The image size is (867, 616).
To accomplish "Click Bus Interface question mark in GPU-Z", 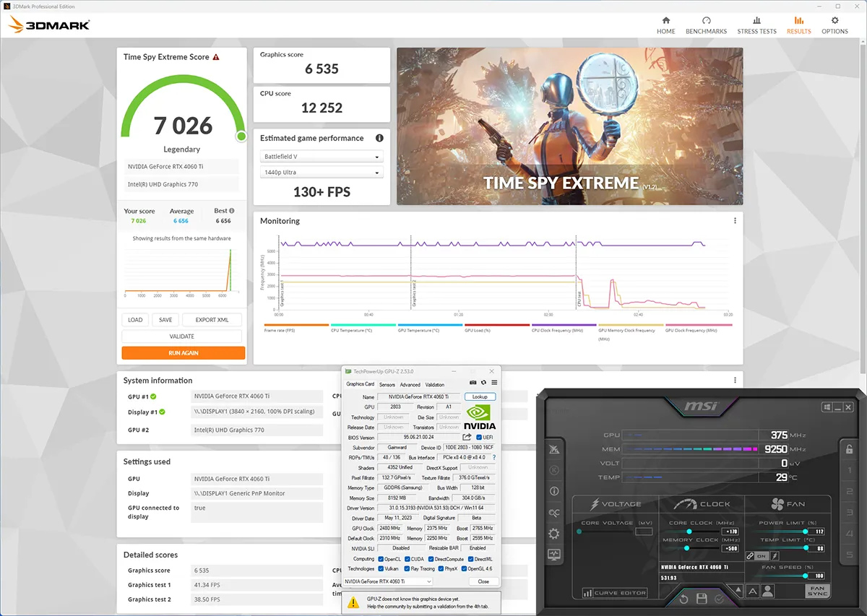I will pos(494,457).
